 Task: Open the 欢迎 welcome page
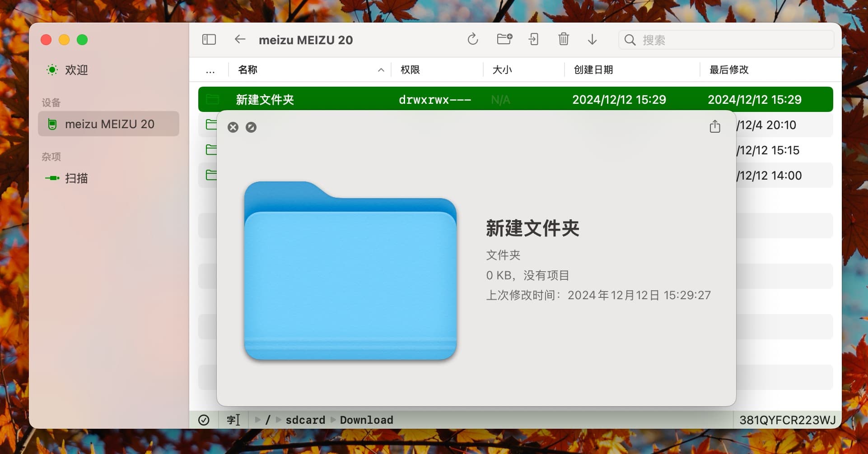point(76,70)
